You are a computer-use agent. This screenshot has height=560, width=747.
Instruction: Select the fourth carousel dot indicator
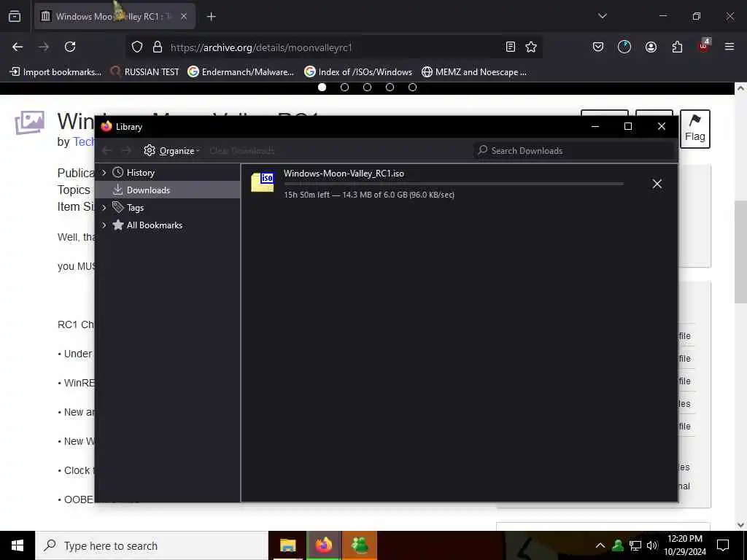[x=390, y=87]
